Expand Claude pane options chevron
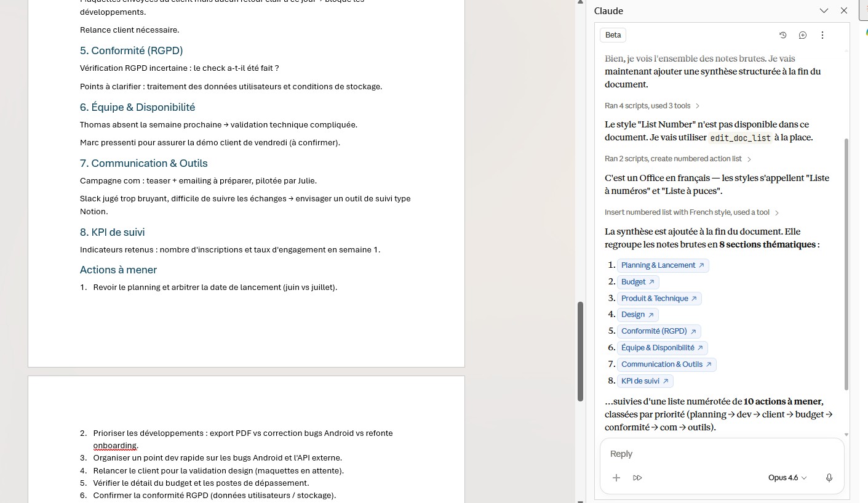Viewport: 868px width, 503px height. point(824,11)
